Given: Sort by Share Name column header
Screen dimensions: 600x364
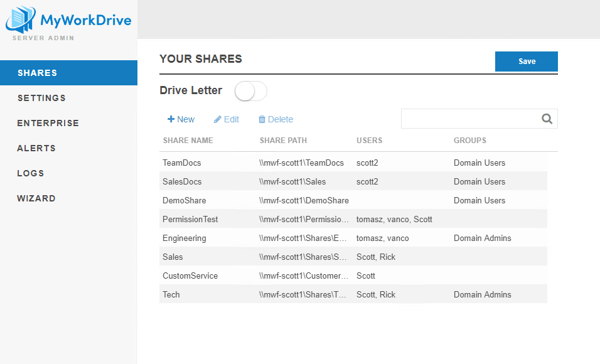Looking at the screenshot, I should coord(188,141).
